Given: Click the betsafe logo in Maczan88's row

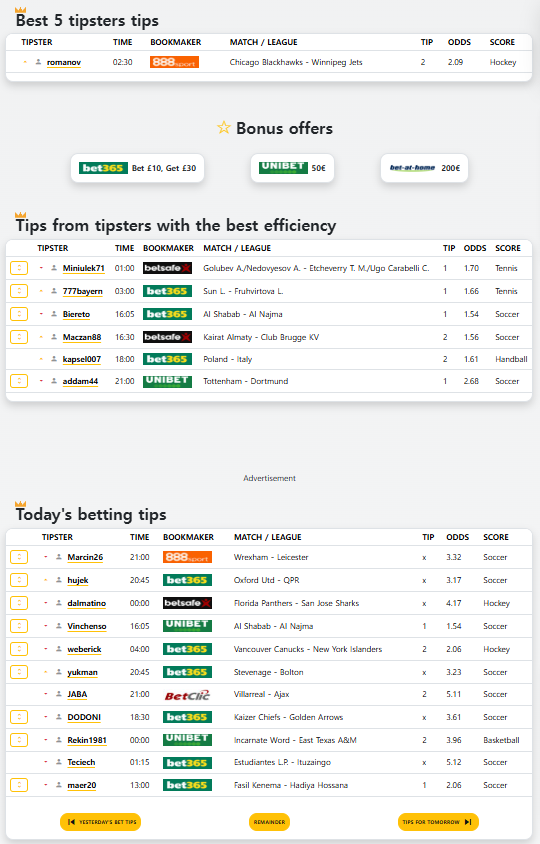Looking at the screenshot, I should pos(167,337).
